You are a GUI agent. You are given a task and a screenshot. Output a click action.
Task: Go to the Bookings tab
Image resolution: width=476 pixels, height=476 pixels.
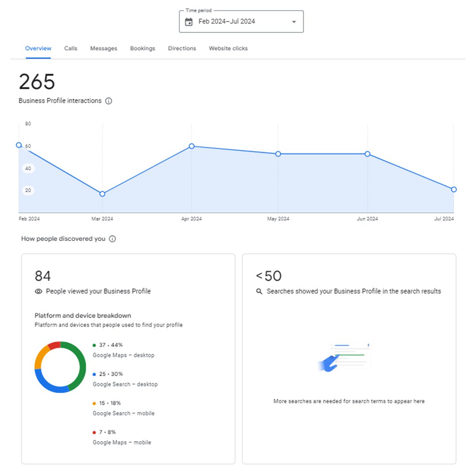(142, 48)
